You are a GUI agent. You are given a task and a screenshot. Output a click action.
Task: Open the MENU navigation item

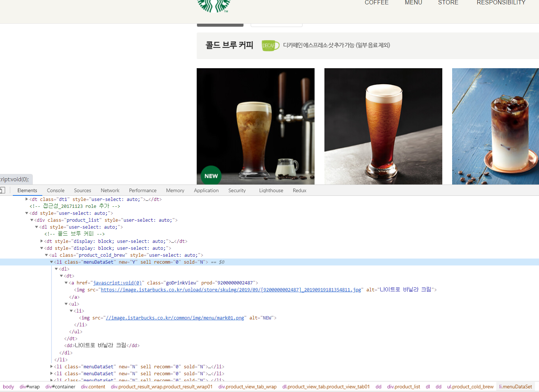413,3
